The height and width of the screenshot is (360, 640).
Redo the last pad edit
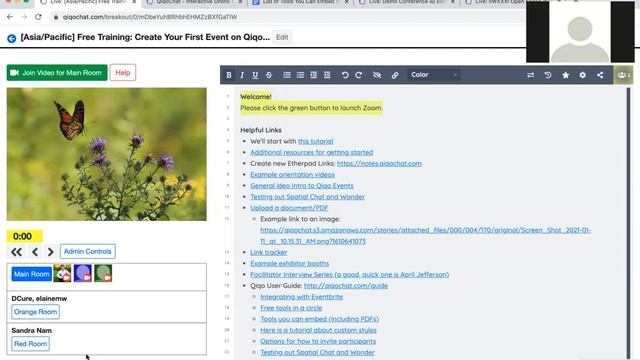click(x=358, y=75)
